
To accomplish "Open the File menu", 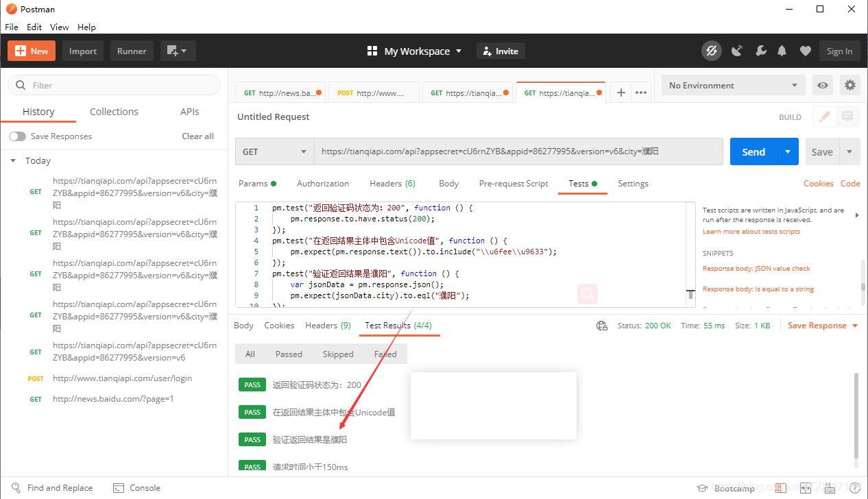I will point(12,27).
